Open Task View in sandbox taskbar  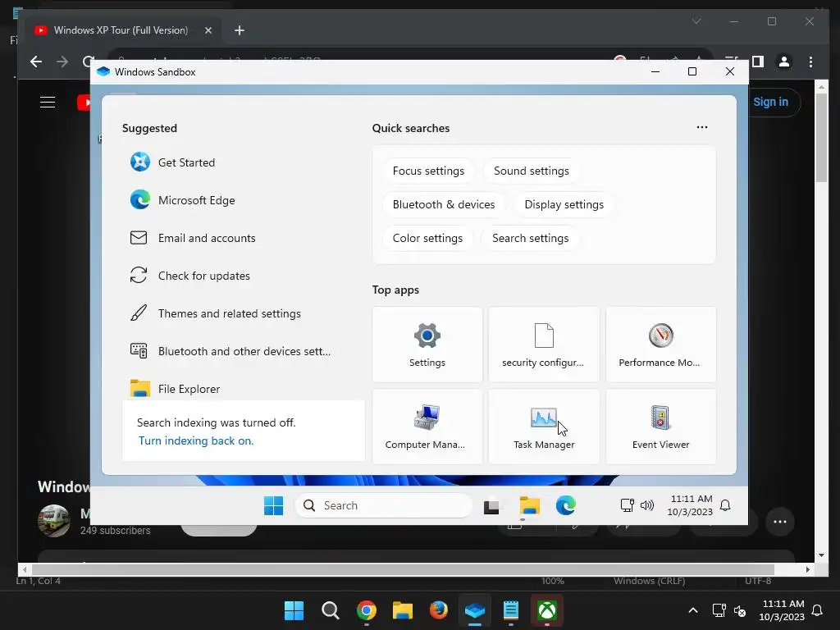coord(491,506)
